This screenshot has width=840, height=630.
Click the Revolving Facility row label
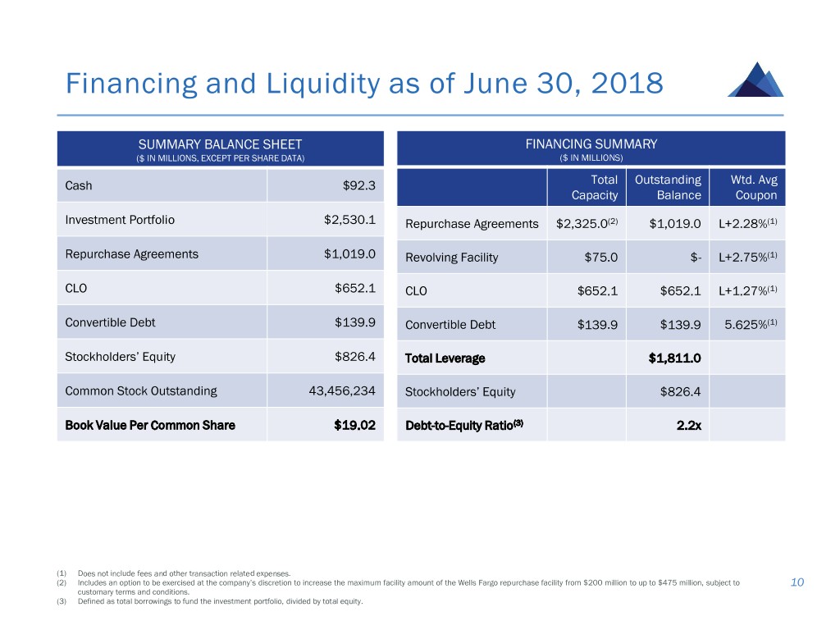(x=451, y=258)
